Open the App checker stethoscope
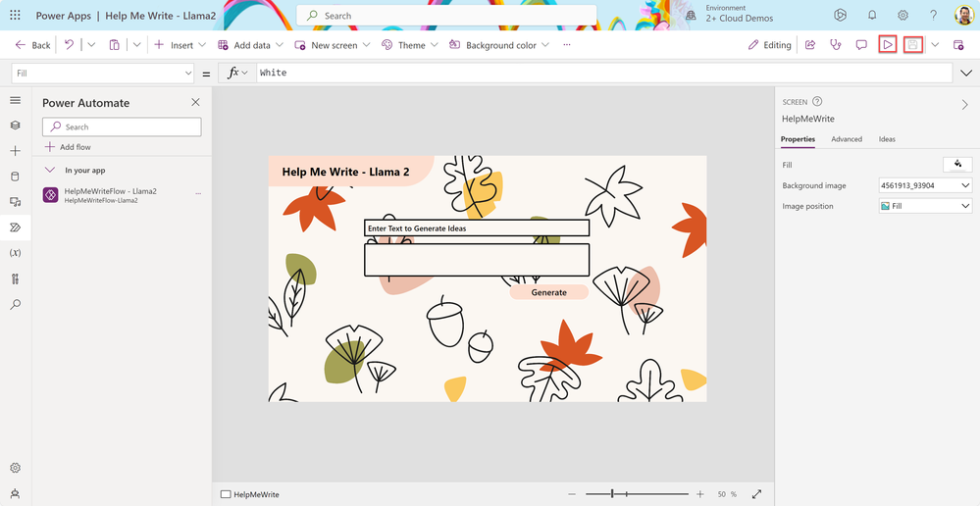Screen dimensions: 980x506 tap(836, 45)
